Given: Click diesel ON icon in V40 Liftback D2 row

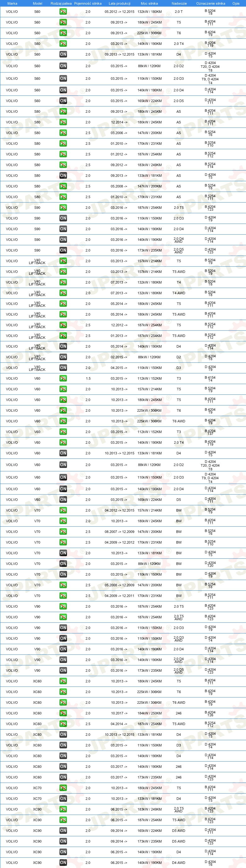Looking at the screenshot, I should click(63, 357).
